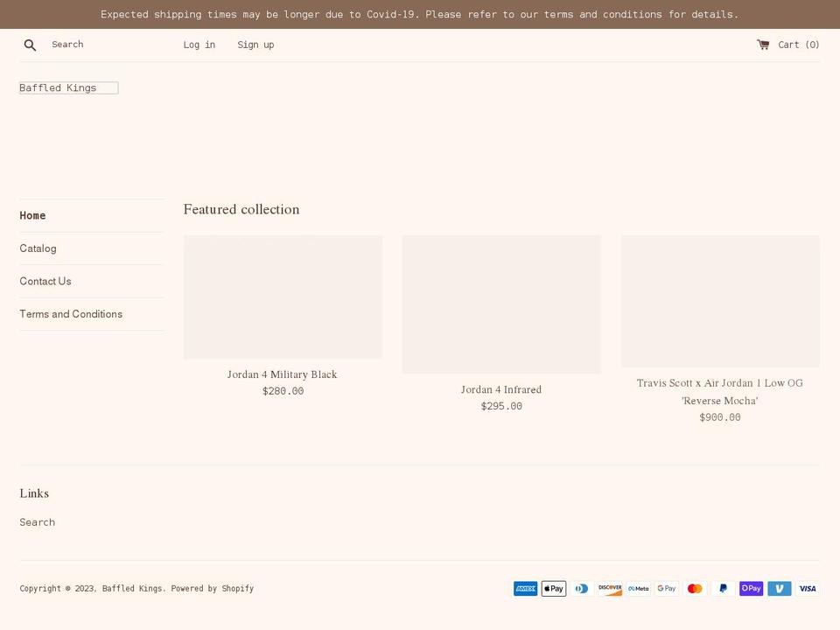
Task: Navigate to Contact Us page
Action: coord(45,281)
